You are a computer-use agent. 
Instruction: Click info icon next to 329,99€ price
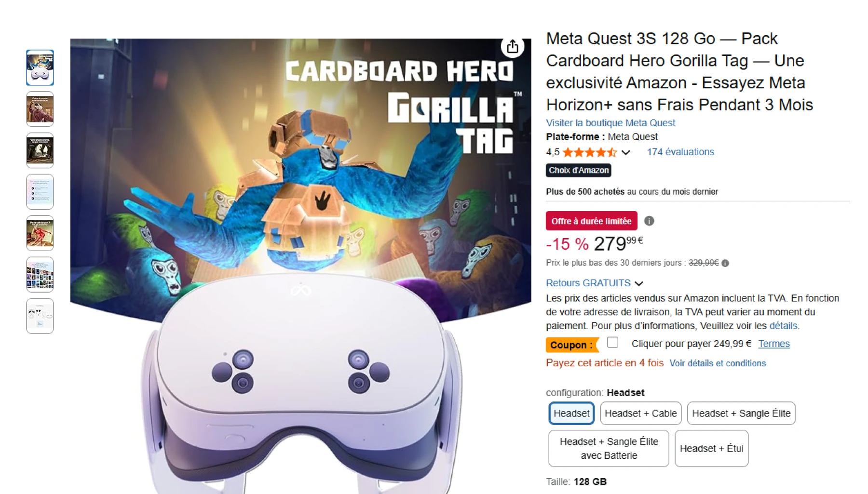coord(725,263)
